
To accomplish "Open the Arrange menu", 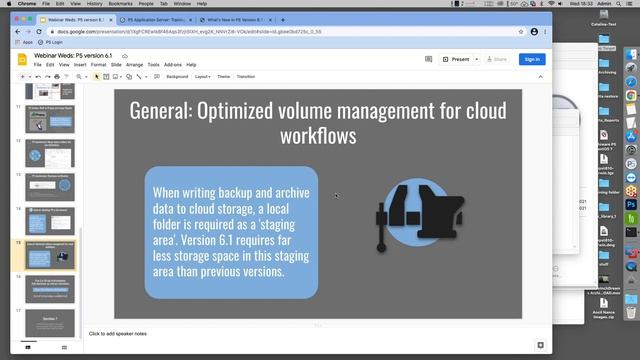I will click(x=134, y=65).
